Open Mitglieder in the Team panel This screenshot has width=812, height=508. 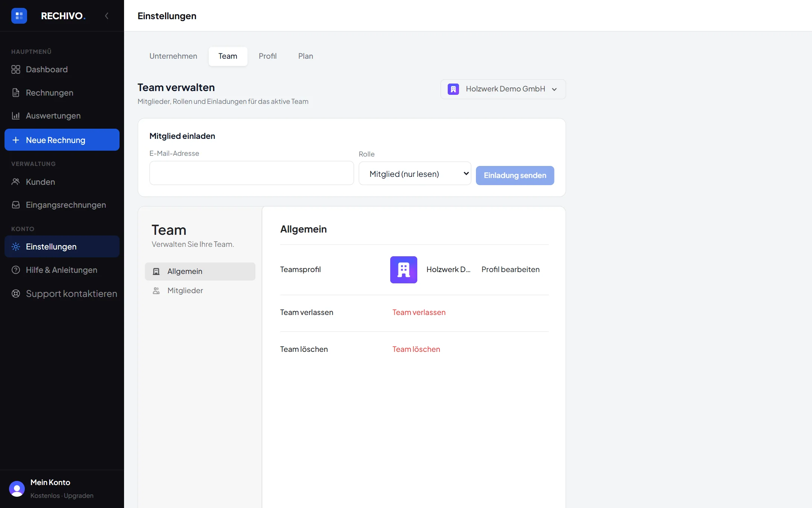[x=200, y=291]
